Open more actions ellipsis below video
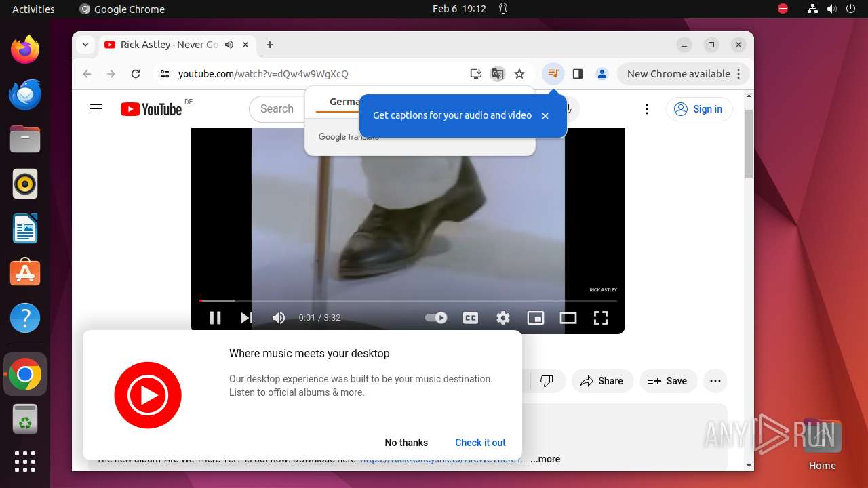Viewport: 868px width, 488px height. (715, 381)
